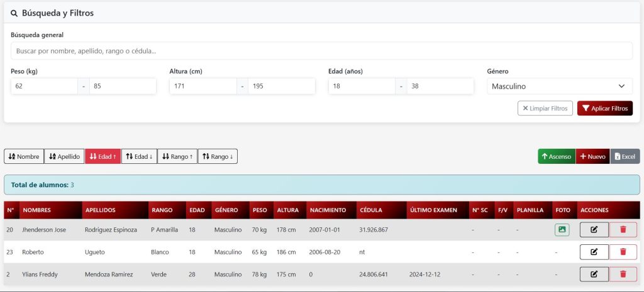Sort by Rango ascending
This screenshot has width=644, height=292.
(x=177, y=156)
